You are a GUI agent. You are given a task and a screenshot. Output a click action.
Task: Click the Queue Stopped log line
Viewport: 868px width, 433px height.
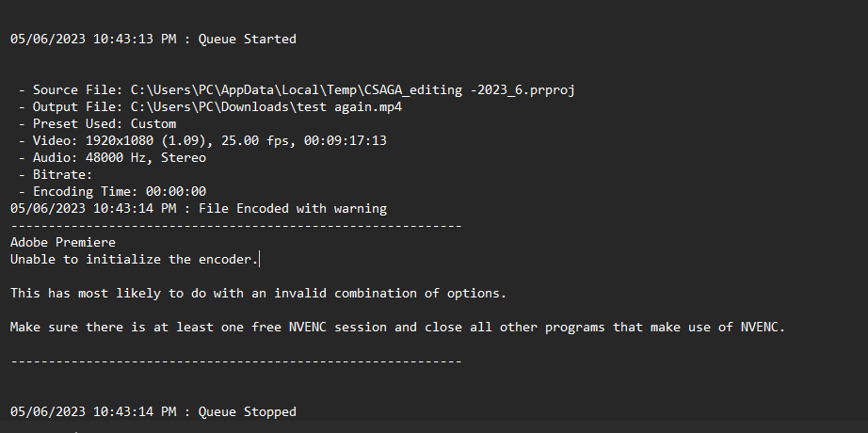247,412
